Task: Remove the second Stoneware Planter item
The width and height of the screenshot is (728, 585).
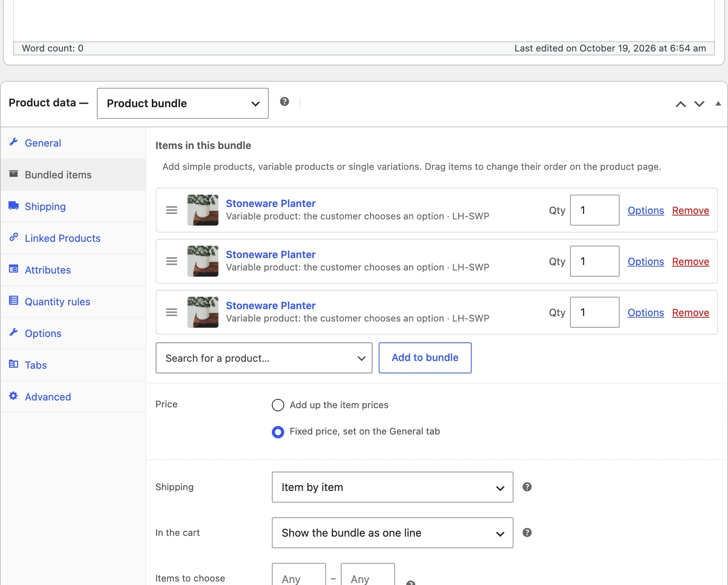Action: point(691,262)
